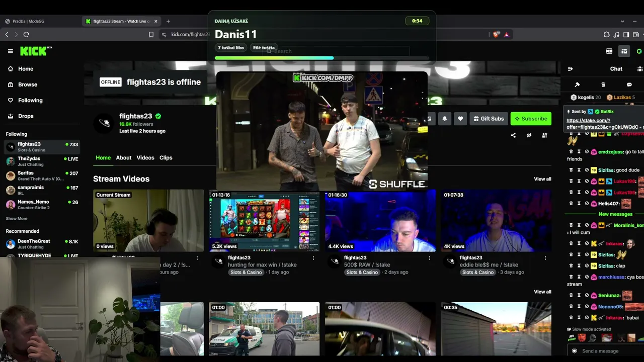Click the music note icon in browser toolbar

(616, 35)
